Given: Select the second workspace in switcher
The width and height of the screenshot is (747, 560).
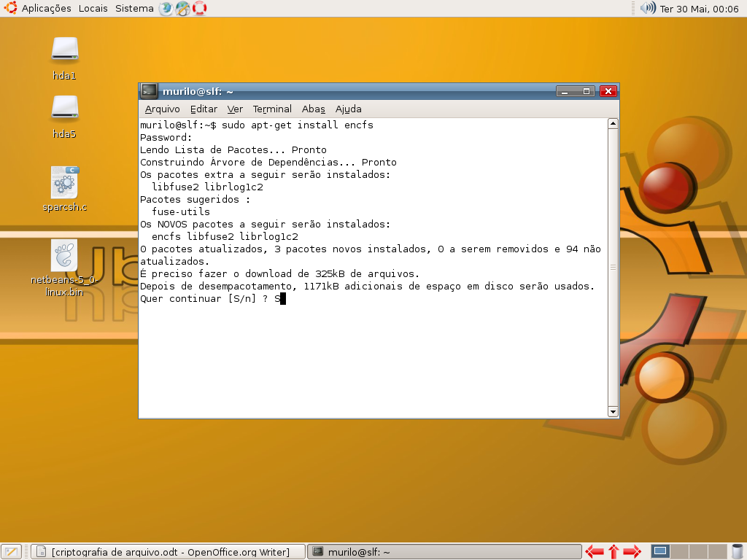Looking at the screenshot, I should point(679,552).
